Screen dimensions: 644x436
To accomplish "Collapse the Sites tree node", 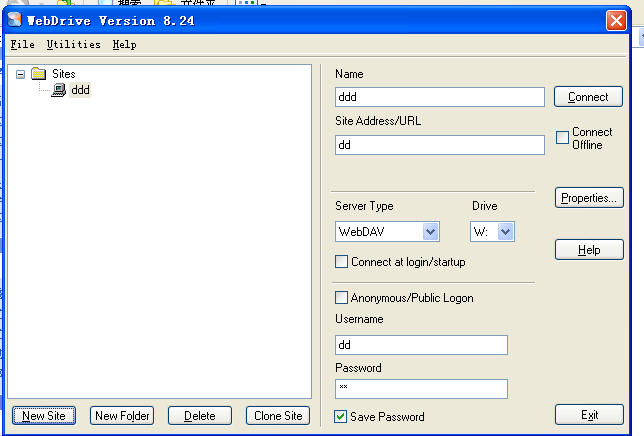I will pyautogui.click(x=21, y=74).
